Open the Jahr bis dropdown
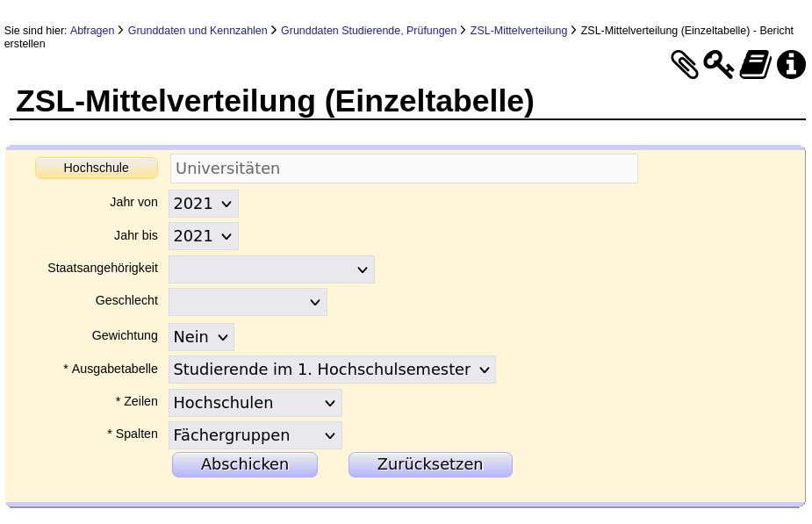This screenshot has height=524, width=812. [203, 236]
